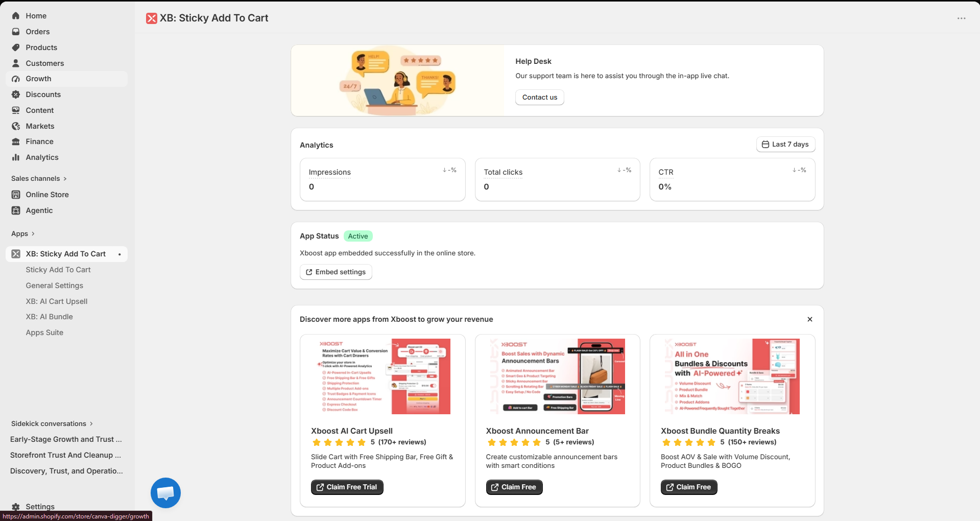980x521 pixels.
Task: Click the Agentic channel icon
Action: click(x=16, y=210)
